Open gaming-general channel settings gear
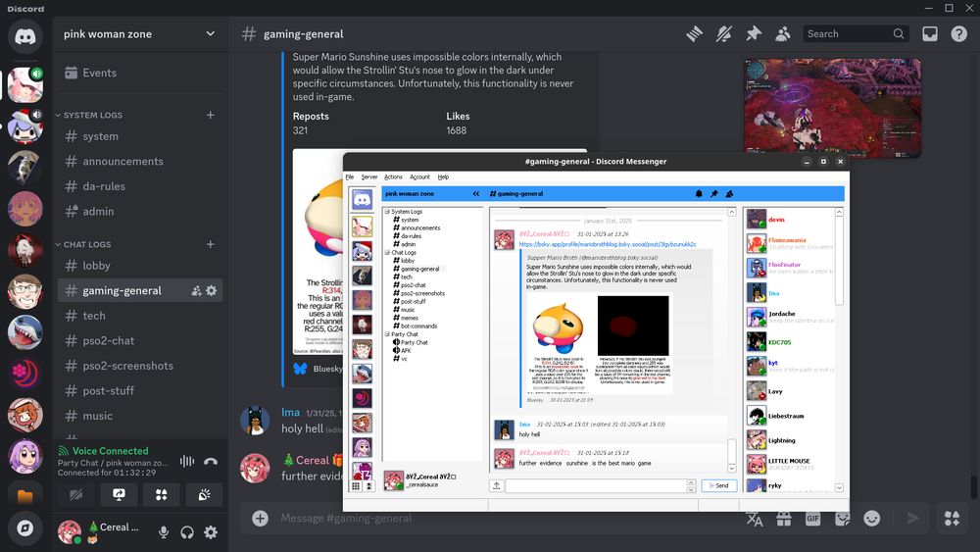The height and width of the screenshot is (552, 980). coord(212,290)
